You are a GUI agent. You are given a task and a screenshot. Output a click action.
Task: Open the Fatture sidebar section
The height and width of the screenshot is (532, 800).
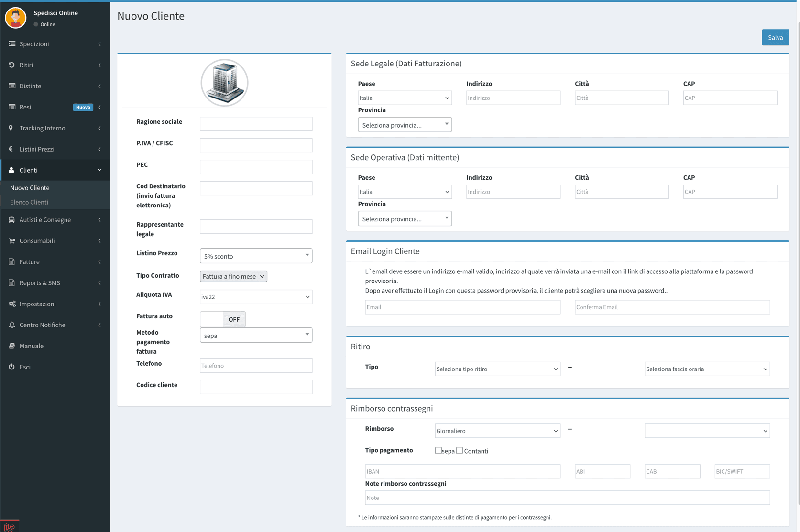click(28, 262)
